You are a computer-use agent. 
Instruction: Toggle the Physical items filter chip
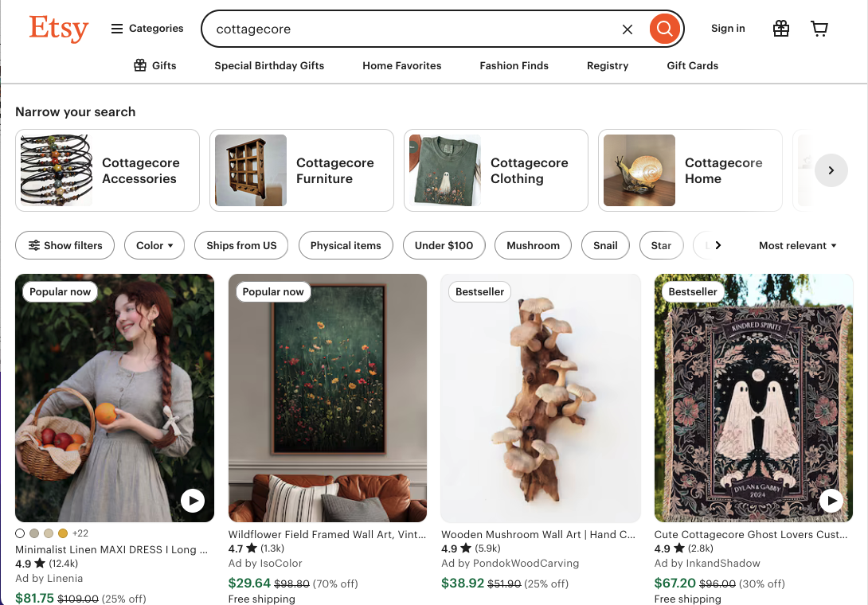point(346,245)
